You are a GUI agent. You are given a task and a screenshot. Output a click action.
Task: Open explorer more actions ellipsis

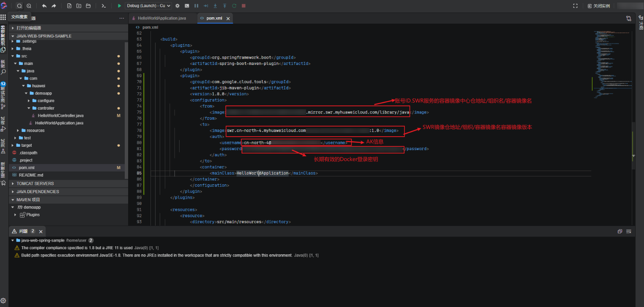click(x=122, y=18)
